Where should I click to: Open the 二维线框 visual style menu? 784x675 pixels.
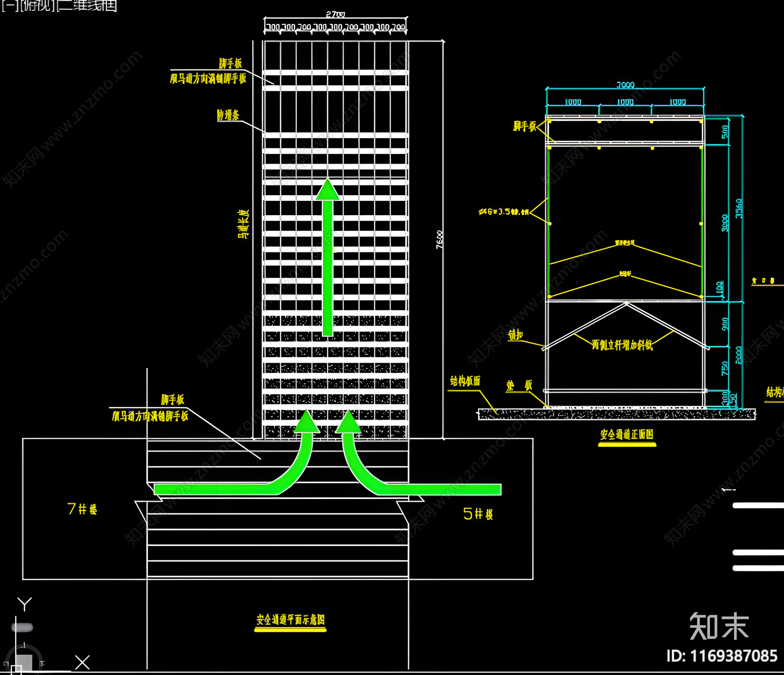click(x=87, y=5)
